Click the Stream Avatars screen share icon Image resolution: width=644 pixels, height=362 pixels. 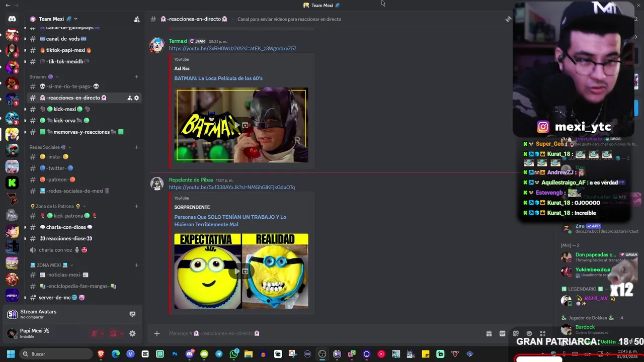click(x=132, y=314)
